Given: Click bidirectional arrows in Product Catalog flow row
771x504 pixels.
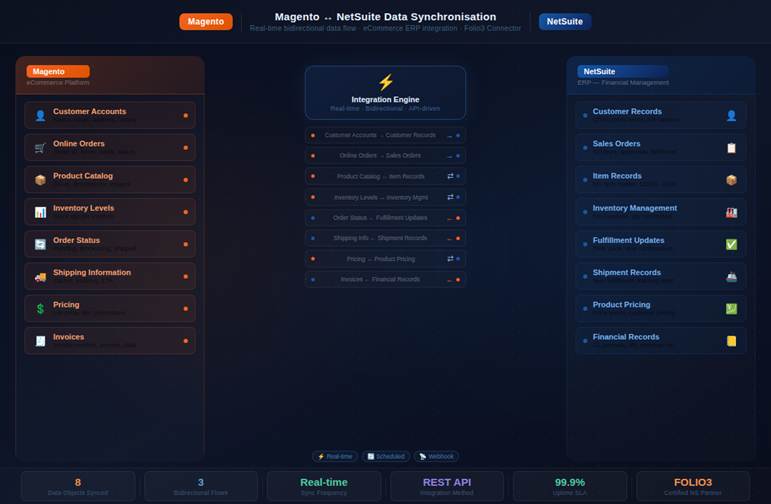Looking at the screenshot, I should (x=450, y=176).
